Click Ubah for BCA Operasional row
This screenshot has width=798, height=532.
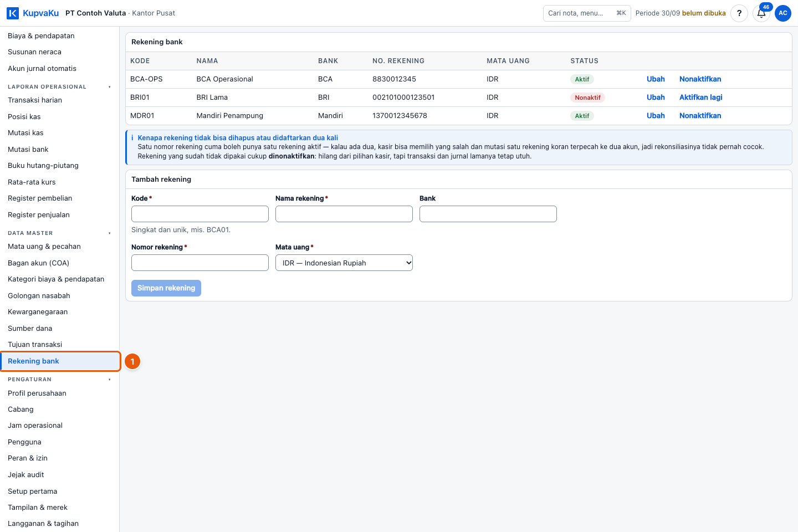click(x=656, y=79)
